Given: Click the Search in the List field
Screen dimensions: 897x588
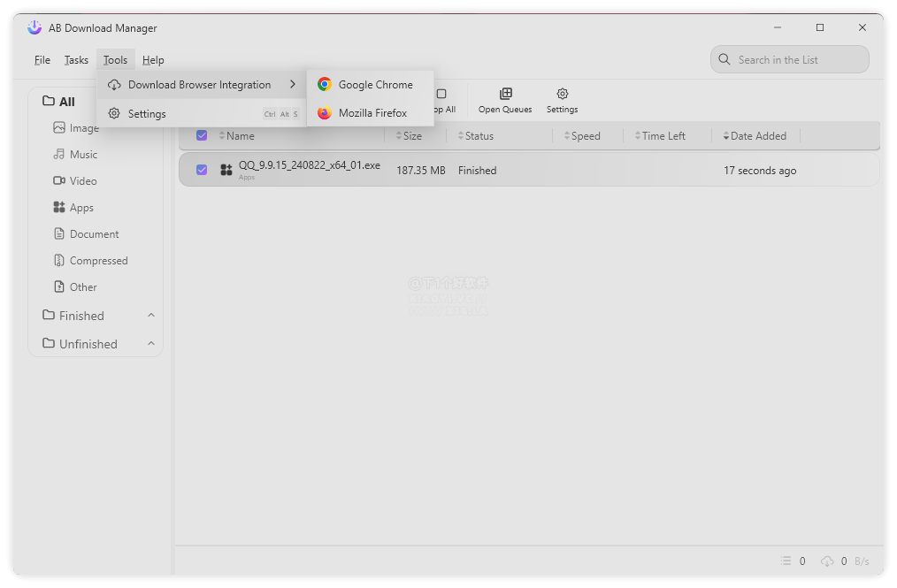Looking at the screenshot, I should pyautogui.click(x=789, y=59).
